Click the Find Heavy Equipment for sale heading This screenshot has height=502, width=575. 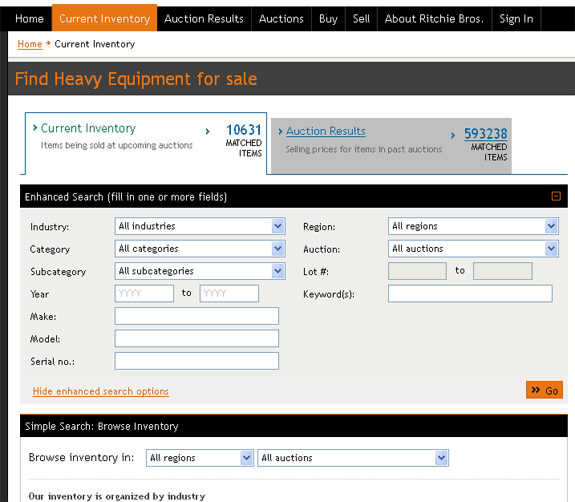click(136, 79)
